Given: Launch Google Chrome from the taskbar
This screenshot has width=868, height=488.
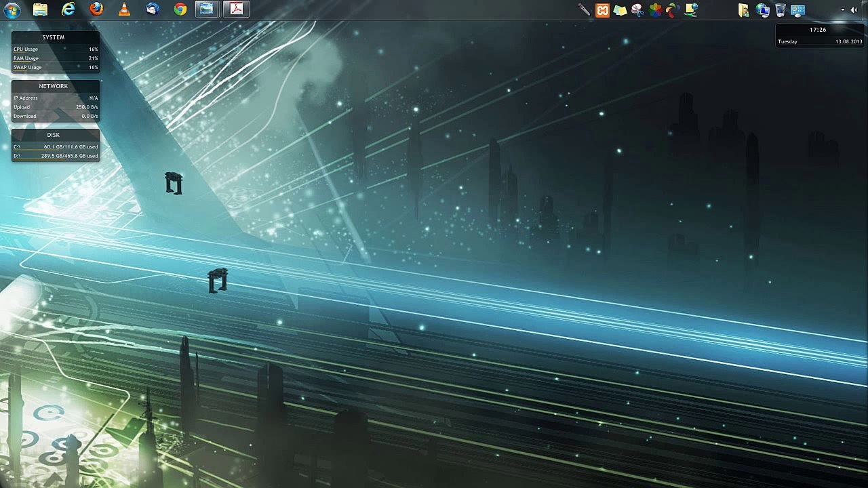Looking at the screenshot, I should click(x=180, y=9).
